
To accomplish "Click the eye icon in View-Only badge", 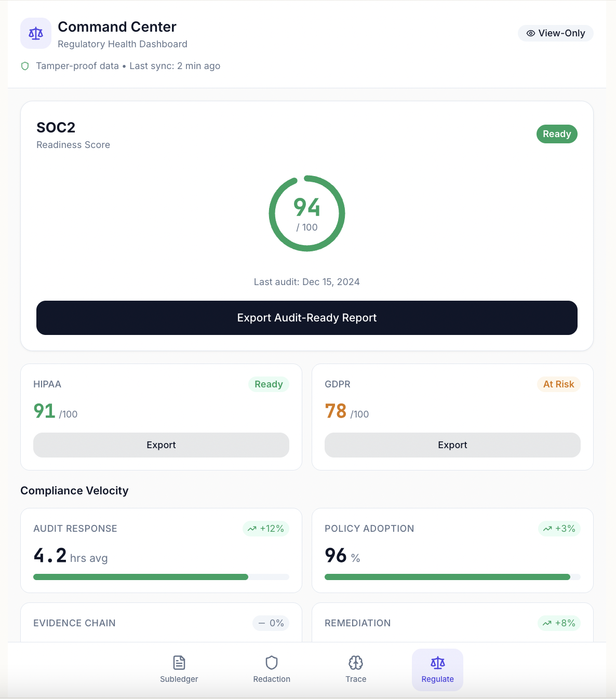I will 530,33.
